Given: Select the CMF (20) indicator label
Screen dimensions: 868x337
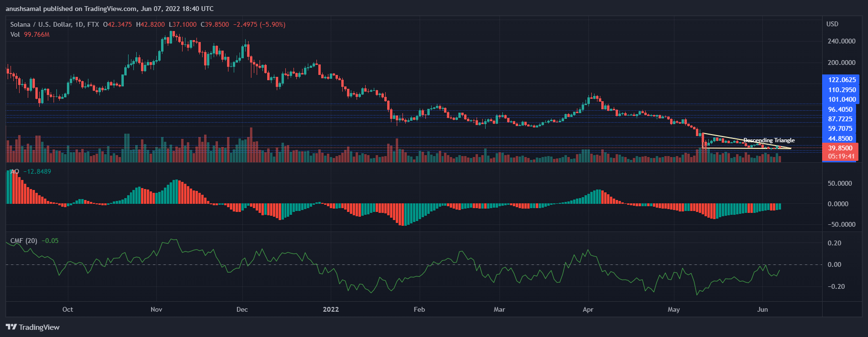Looking at the screenshot, I should click(x=24, y=241).
